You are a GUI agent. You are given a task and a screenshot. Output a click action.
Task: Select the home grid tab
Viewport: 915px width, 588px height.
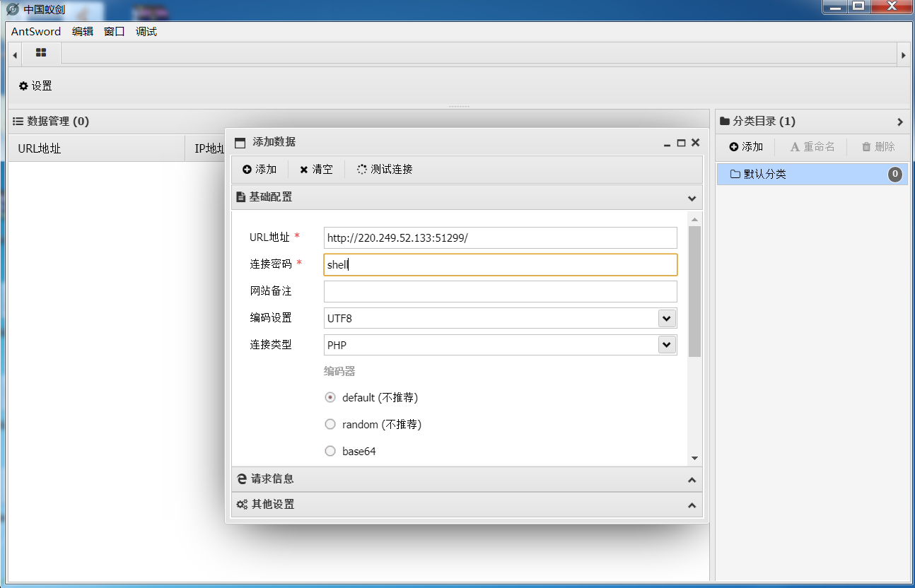pos(41,53)
